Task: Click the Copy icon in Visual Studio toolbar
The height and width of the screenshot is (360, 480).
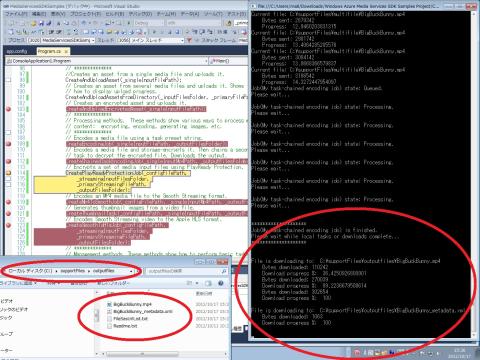Action: [x=66, y=23]
